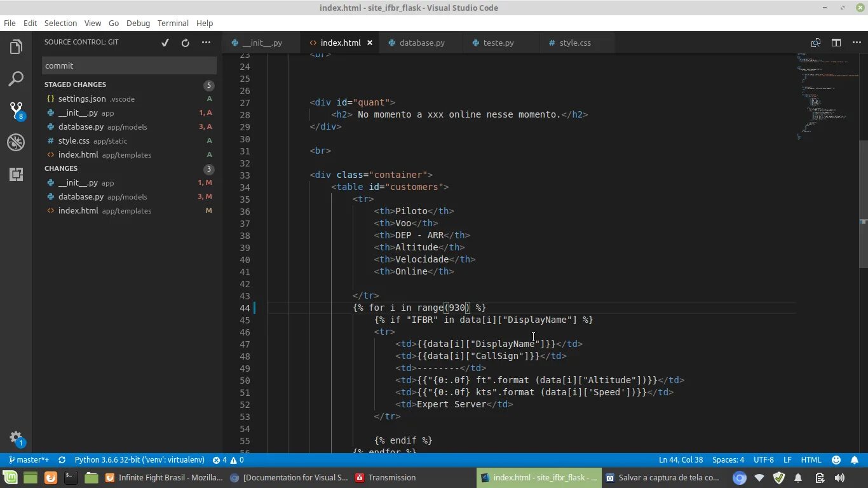Image resolution: width=868 pixels, height=488 pixels.
Task: Open the Linux Mint menu button
Action: pos(10,478)
